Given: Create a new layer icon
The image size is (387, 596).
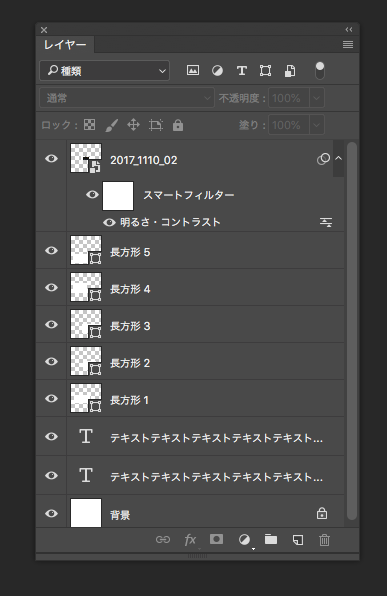Looking at the screenshot, I should [298, 540].
